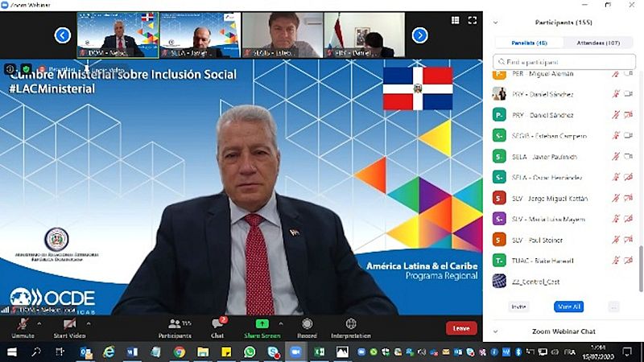The height and width of the screenshot is (362, 644).
Task: Show next video thumbnails with right arrow
Action: point(419,35)
